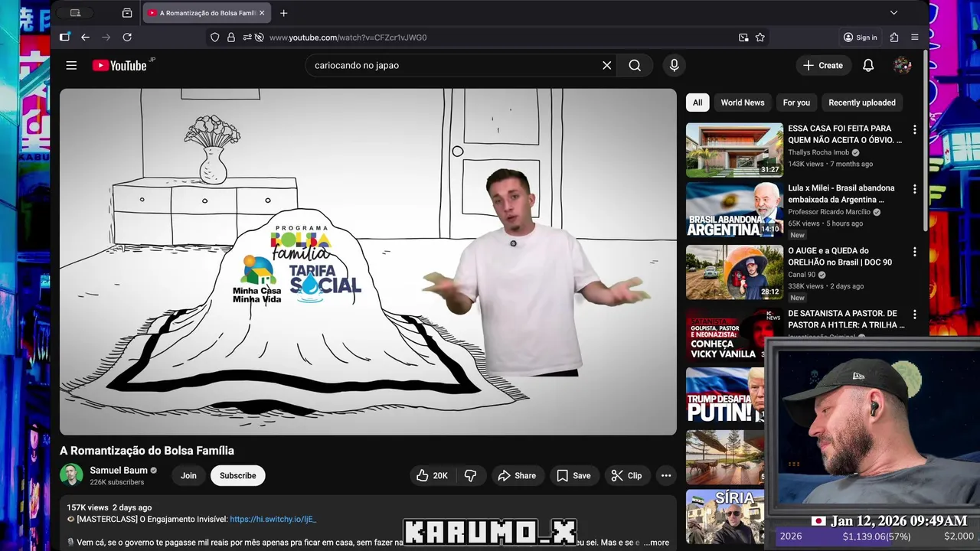Like the video with thumbs up
The image size is (980, 551).
pyautogui.click(x=431, y=475)
